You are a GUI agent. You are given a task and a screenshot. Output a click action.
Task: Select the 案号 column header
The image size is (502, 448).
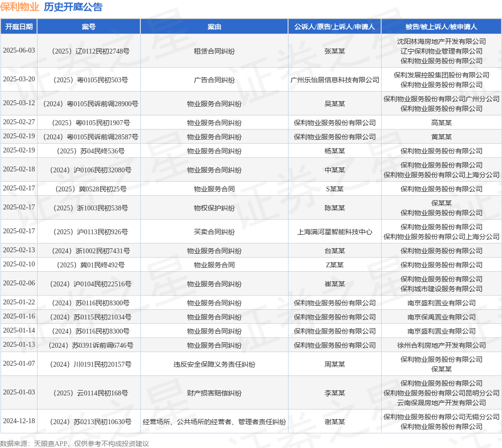89,27
